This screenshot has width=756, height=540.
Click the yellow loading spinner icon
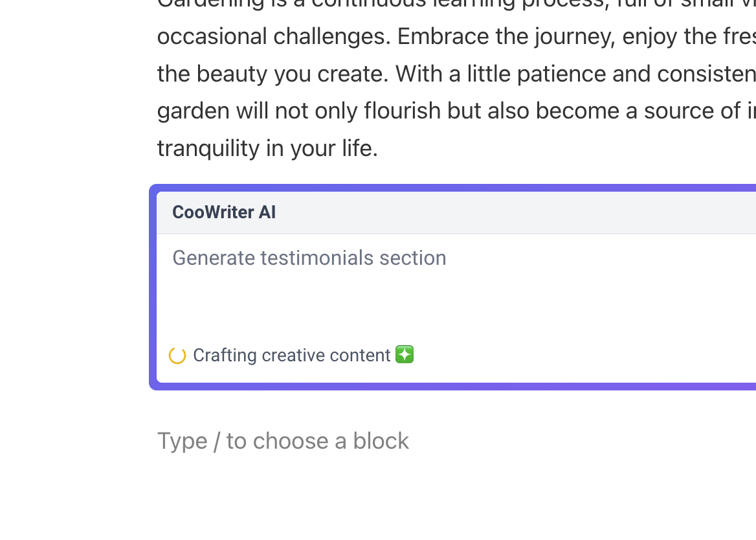point(177,355)
